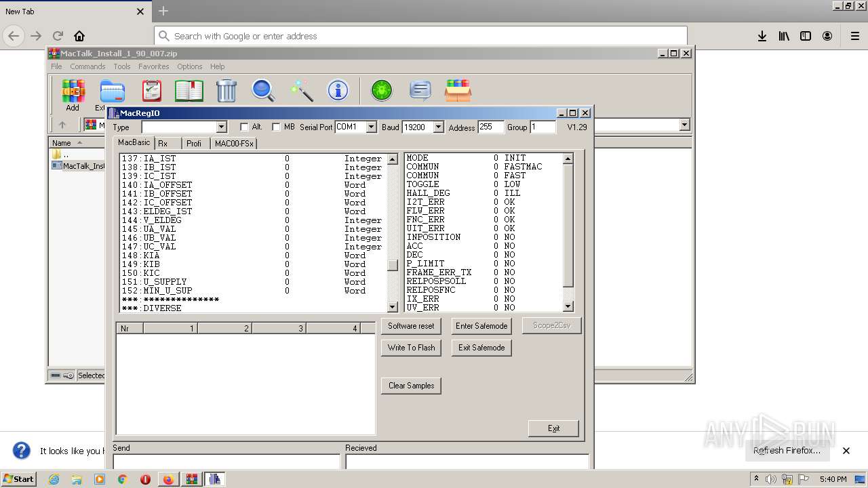The width and height of the screenshot is (868, 488).
Task: Click the Nr column header in samples grid
Action: click(x=130, y=329)
